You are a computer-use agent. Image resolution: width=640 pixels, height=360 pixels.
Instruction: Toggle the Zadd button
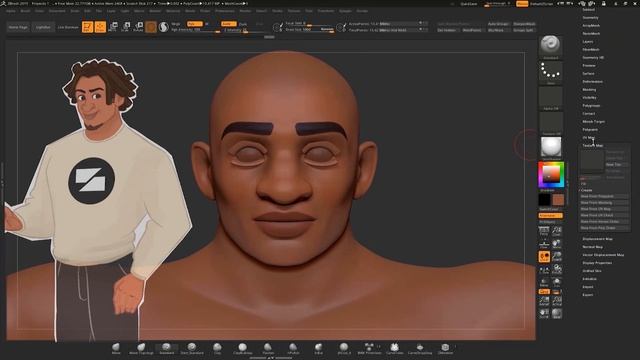[x=229, y=24]
